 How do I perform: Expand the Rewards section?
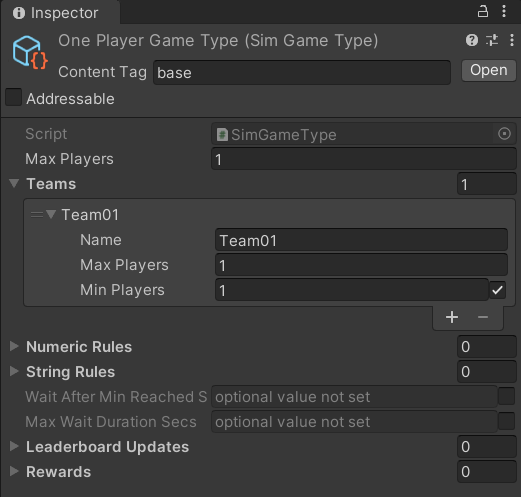[14, 471]
